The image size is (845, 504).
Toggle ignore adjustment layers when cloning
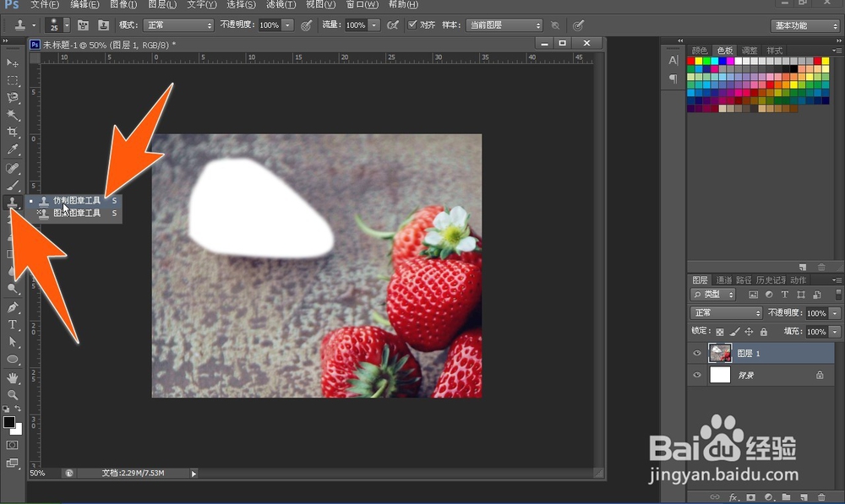pyautogui.click(x=555, y=25)
